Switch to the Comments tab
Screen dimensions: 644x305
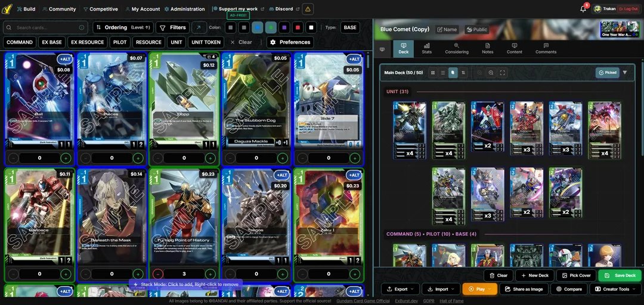[546, 49]
